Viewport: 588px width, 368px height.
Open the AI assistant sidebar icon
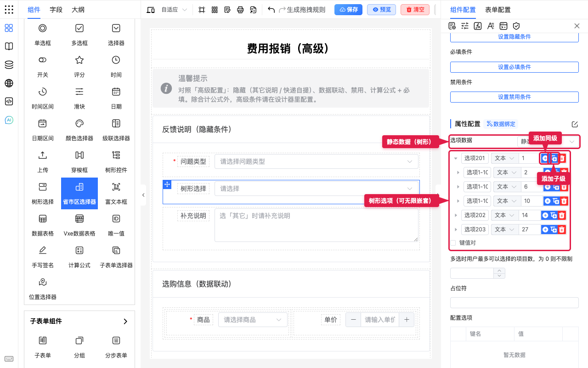pos(9,120)
